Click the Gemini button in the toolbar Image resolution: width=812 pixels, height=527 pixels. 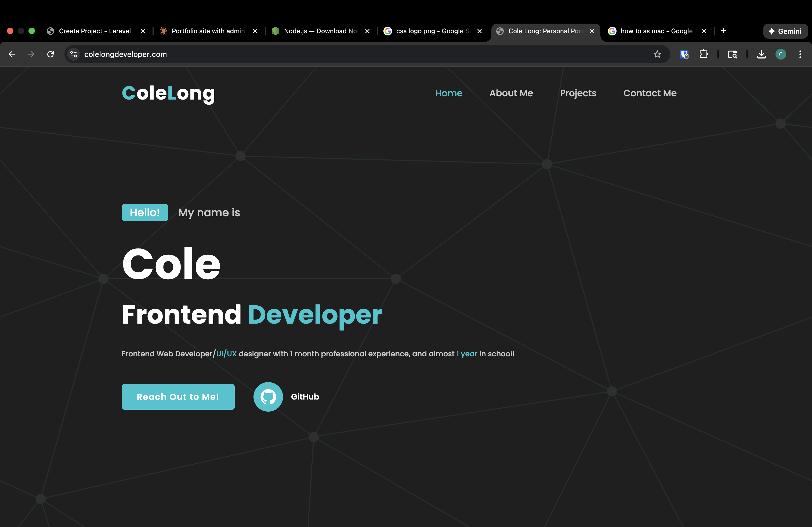pos(785,31)
